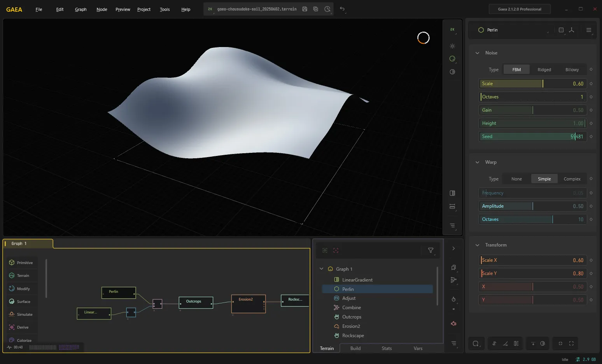The width and height of the screenshot is (602, 364).
Task: Open the Node menu
Action: tap(102, 9)
